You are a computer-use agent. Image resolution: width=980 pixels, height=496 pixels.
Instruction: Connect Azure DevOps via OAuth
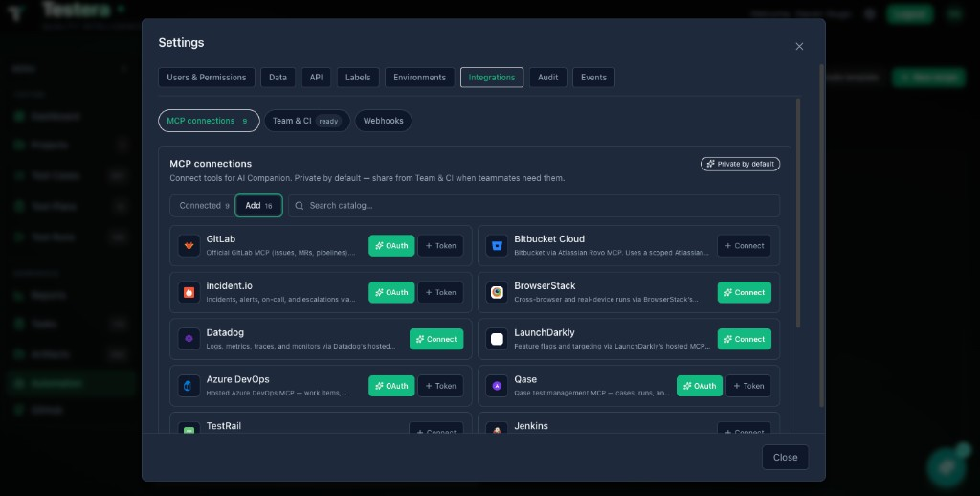[x=391, y=386]
